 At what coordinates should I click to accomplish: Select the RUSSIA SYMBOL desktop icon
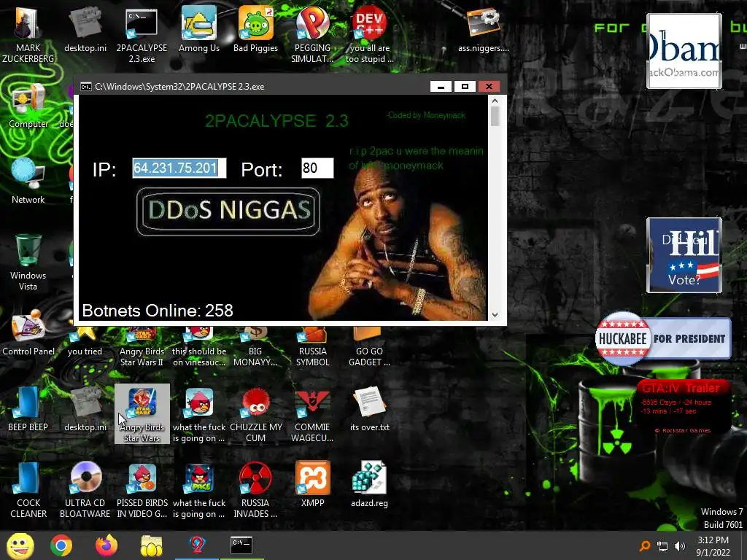pyautogui.click(x=312, y=348)
